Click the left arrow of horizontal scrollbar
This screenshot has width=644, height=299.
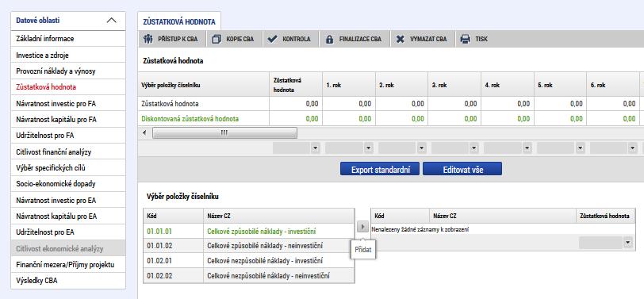144,132
